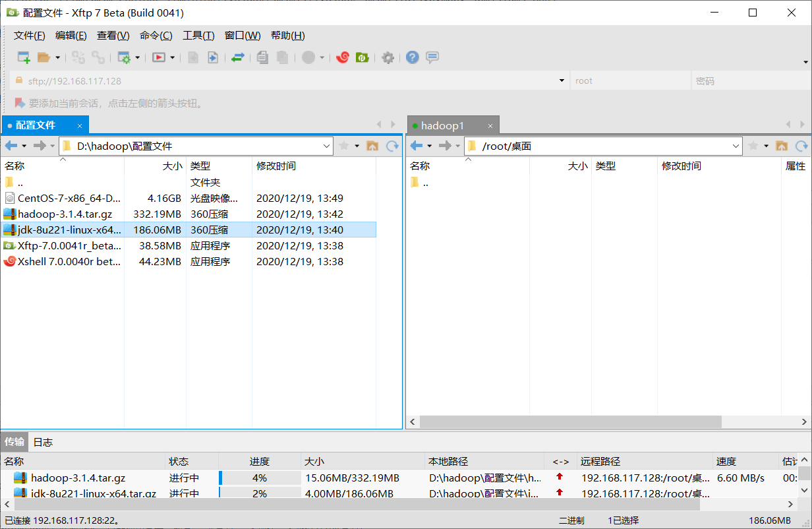Open the session properties icon with gear

point(124,57)
